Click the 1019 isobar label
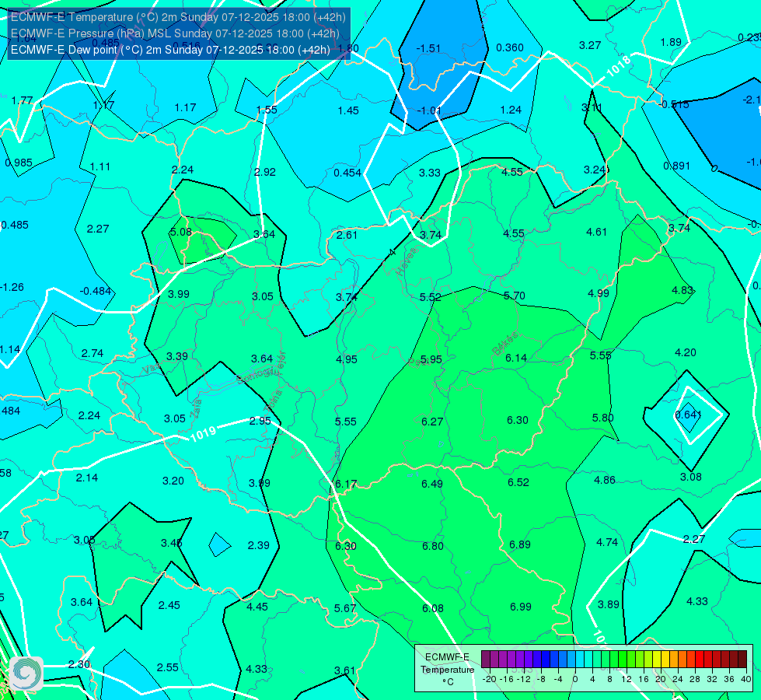This screenshot has width=761, height=700. [203, 433]
